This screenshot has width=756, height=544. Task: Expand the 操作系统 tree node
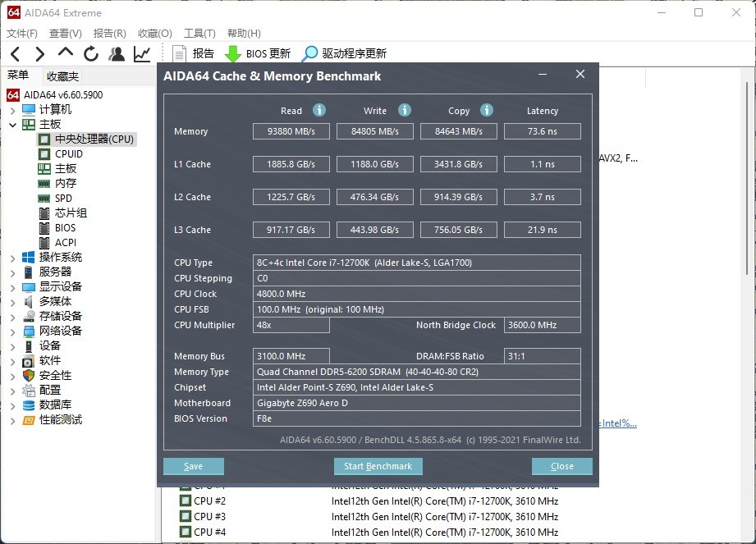tap(15, 256)
